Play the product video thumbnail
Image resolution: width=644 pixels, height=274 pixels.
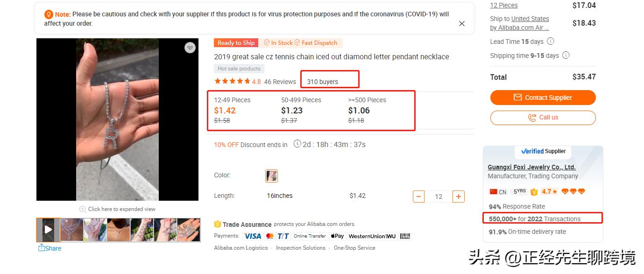(x=48, y=230)
